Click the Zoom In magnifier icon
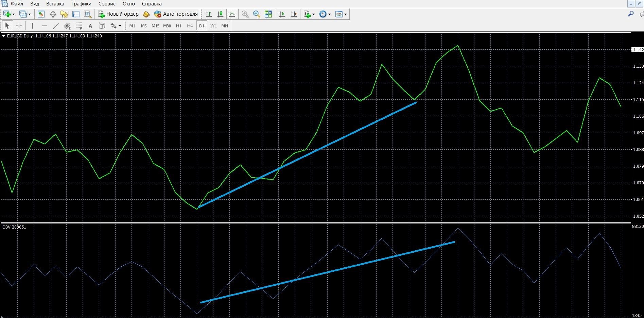 (245, 14)
